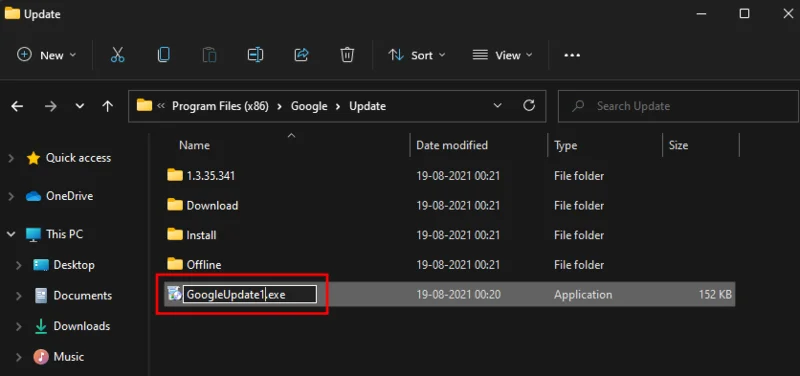This screenshot has height=376, width=800.
Task: Click the Quick access star icon
Action: coord(33,158)
